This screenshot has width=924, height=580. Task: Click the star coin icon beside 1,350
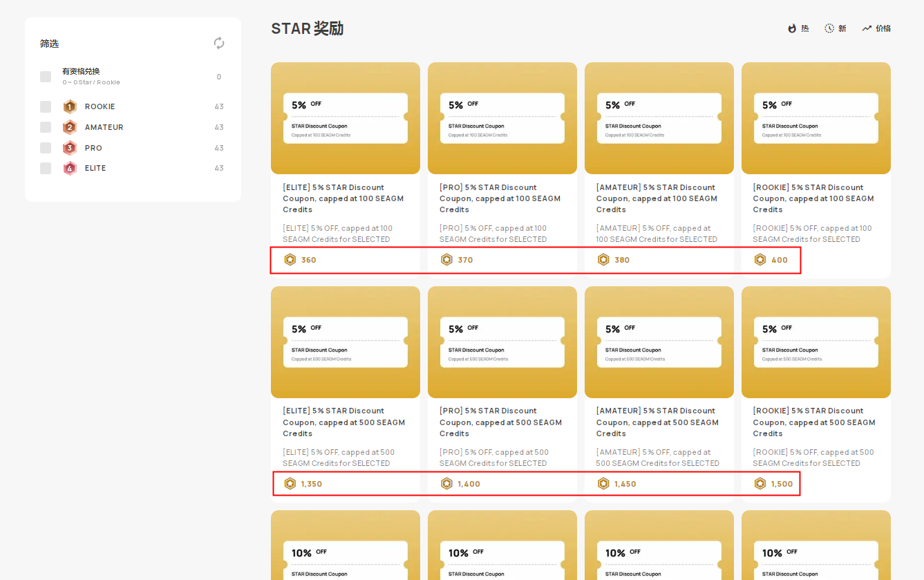coord(290,484)
